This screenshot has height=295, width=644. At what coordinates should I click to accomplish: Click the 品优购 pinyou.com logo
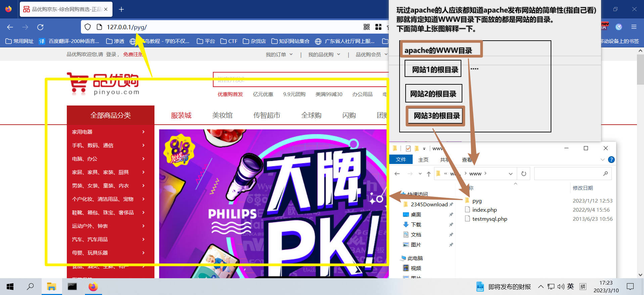pos(103,84)
